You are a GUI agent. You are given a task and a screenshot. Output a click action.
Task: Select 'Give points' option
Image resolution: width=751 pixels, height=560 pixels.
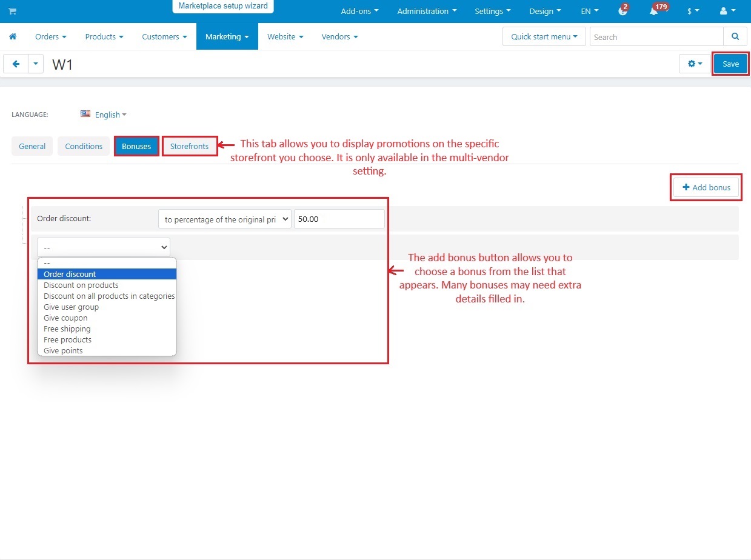(107, 350)
